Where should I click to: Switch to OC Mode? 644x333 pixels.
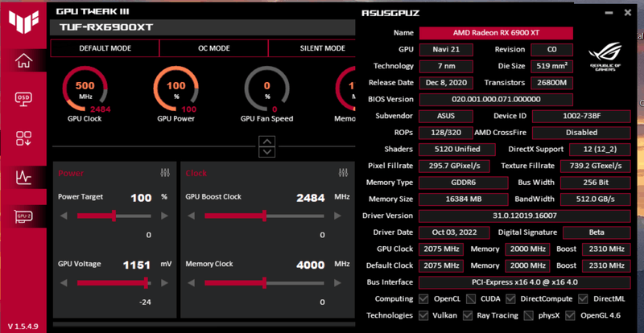point(213,48)
